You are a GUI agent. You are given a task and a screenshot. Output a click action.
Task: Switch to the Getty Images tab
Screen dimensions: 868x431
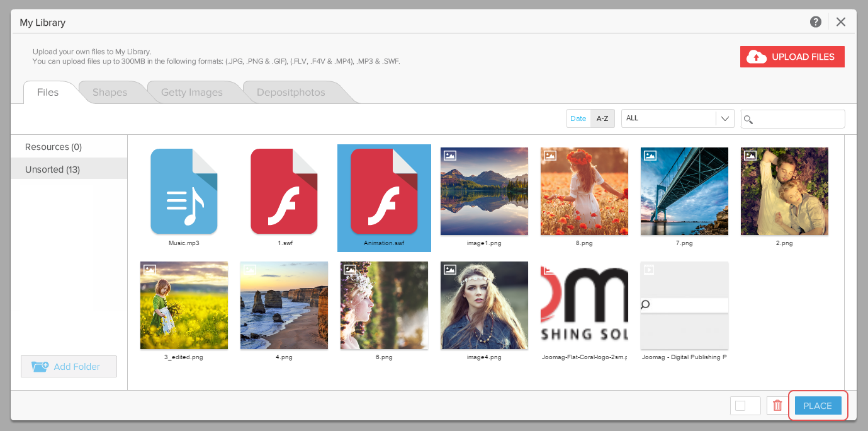point(192,93)
